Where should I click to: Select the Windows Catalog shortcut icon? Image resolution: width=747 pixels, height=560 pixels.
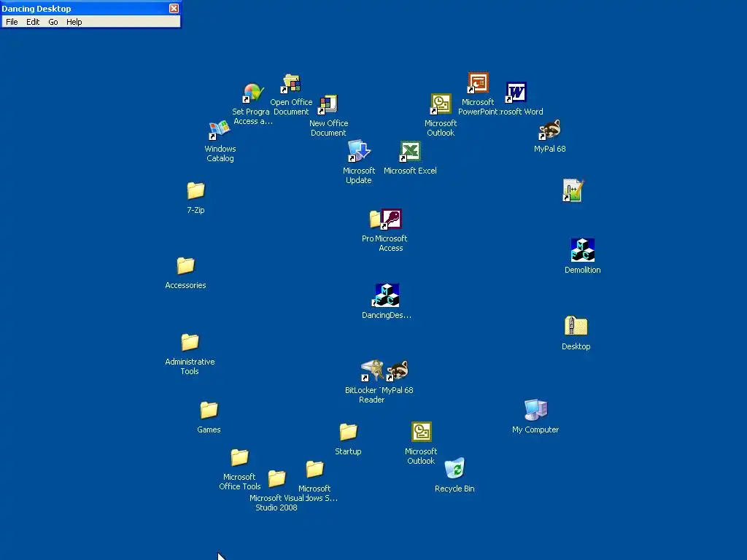220,130
